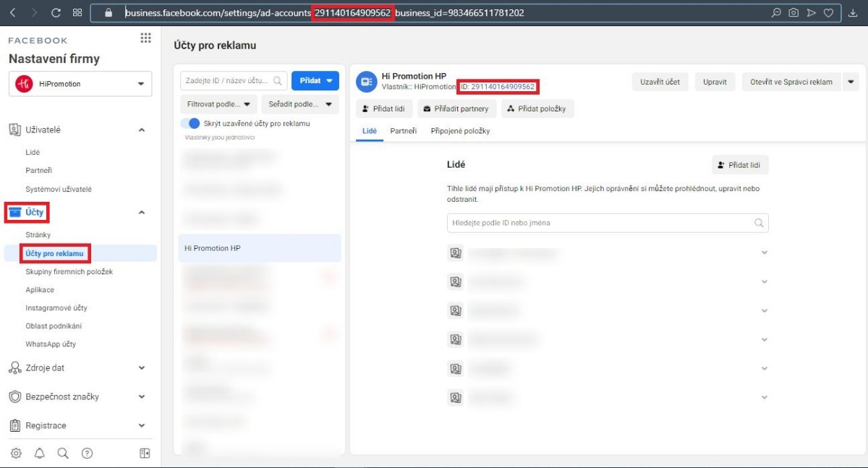The width and height of the screenshot is (868, 468).
Task: Open the Seřadit podle dropdown
Action: [x=300, y=104]
